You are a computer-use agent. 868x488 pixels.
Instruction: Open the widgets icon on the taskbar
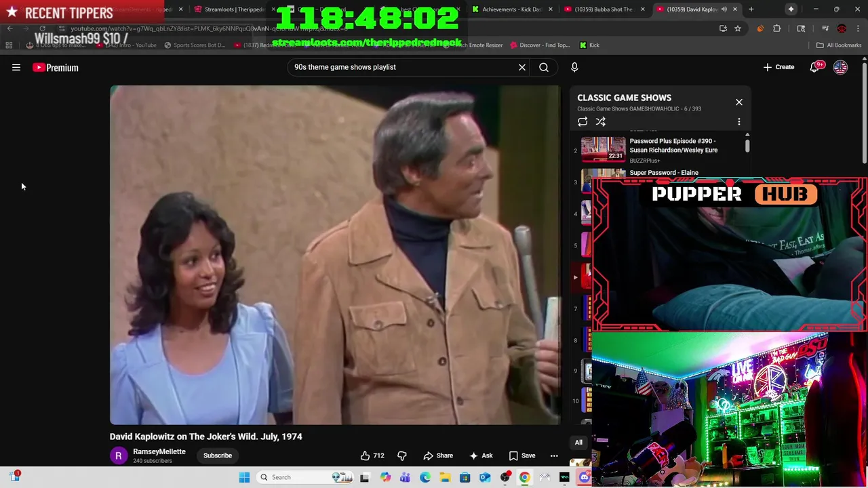click(x=14, y=477)
